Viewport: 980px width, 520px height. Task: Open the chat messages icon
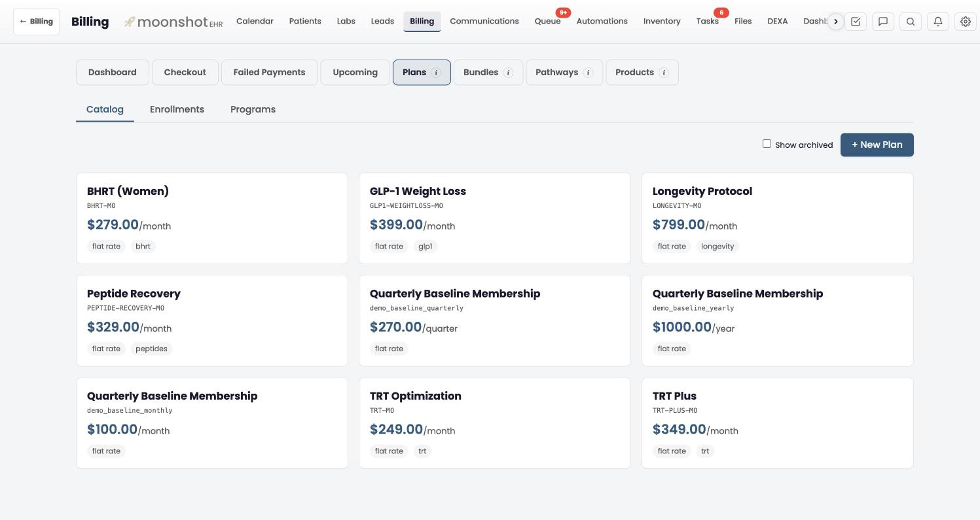pyautogui.click(x=883, y=22)
